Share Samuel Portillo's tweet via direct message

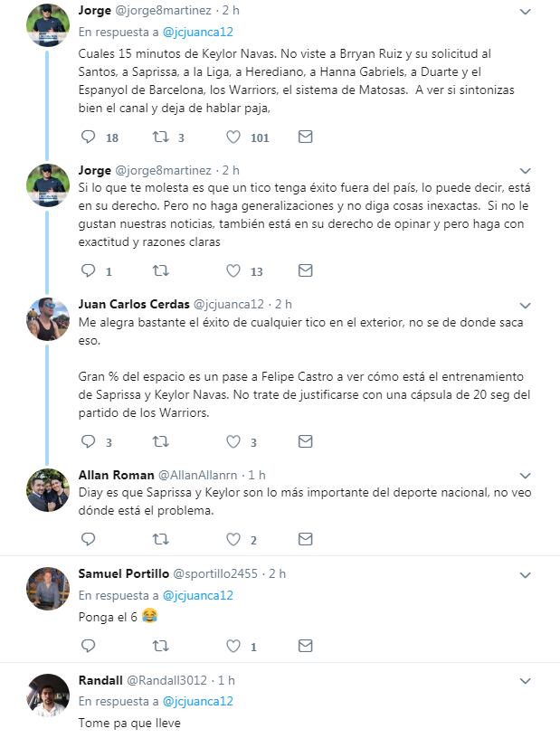pos(306,646)
